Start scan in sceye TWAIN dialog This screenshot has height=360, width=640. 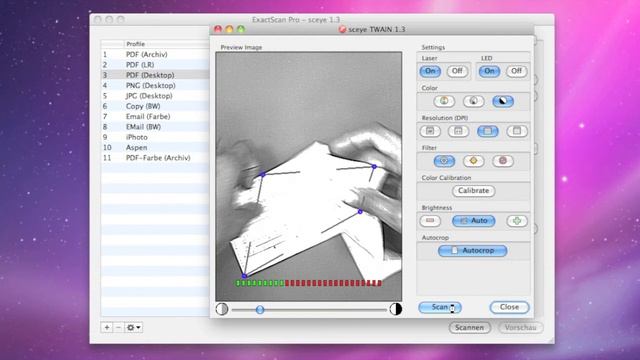click(x=440, y=307)
